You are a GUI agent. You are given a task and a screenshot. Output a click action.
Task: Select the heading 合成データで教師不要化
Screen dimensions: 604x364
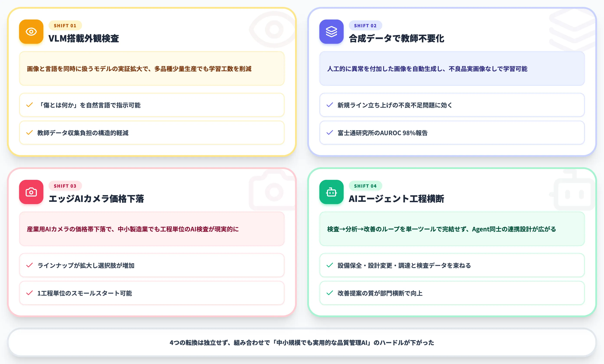pyautogui.click(x=396, y=38)
